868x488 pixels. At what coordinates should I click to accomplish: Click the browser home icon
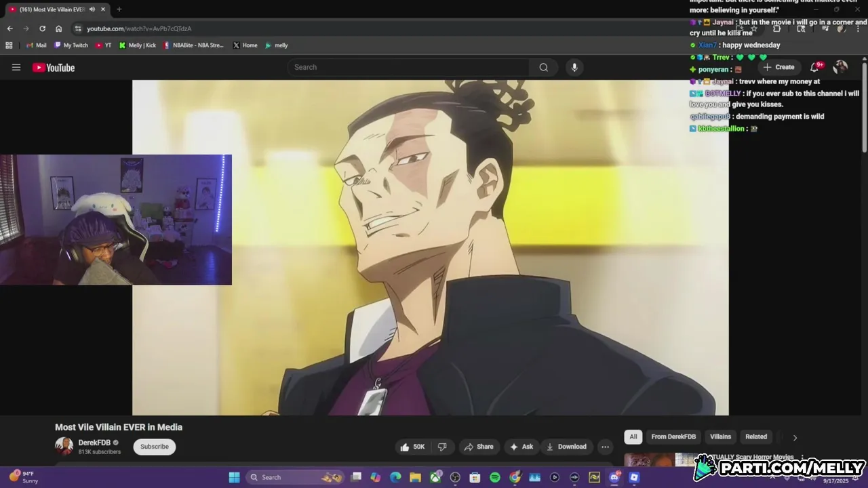(x=58, y=28)
